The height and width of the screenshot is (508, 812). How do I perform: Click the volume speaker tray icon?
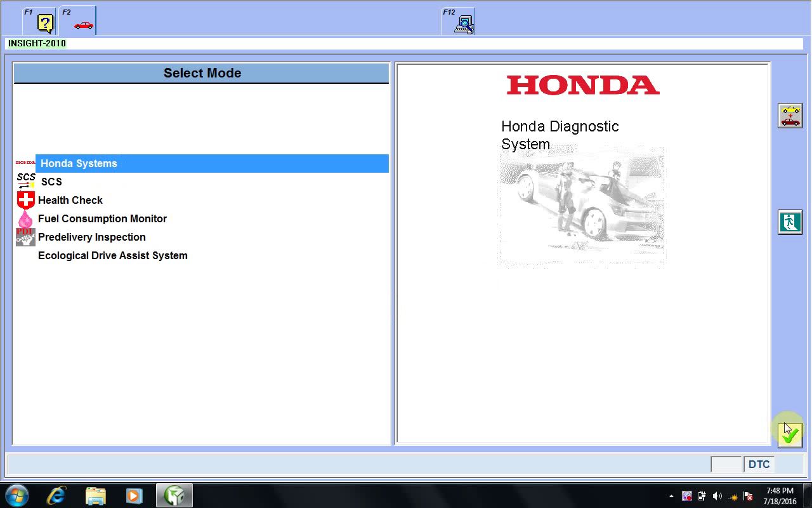click(x=717, y=496)
